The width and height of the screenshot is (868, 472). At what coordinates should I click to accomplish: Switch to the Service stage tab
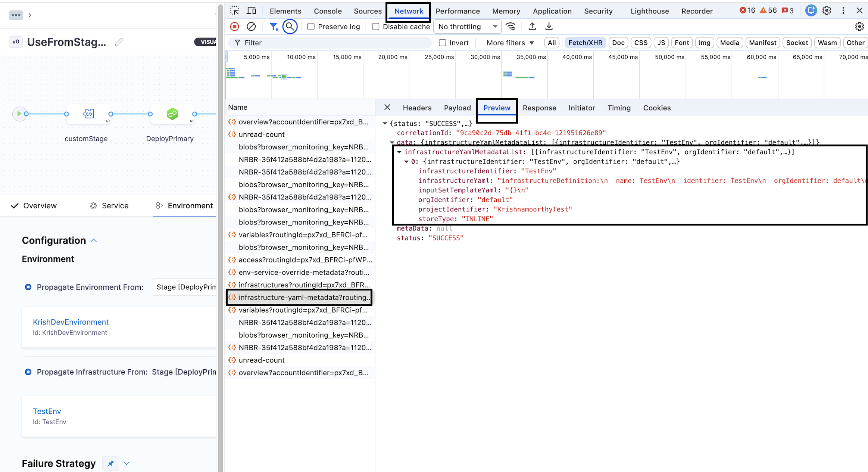point(109,206)
